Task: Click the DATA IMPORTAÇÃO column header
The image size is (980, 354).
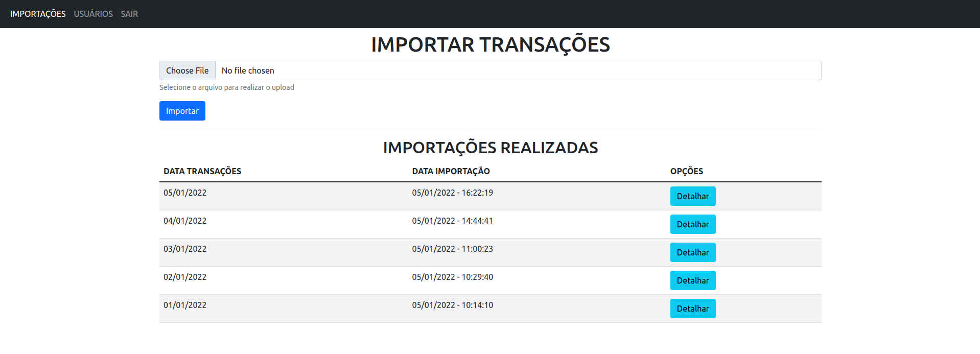Action: (451, 171)
